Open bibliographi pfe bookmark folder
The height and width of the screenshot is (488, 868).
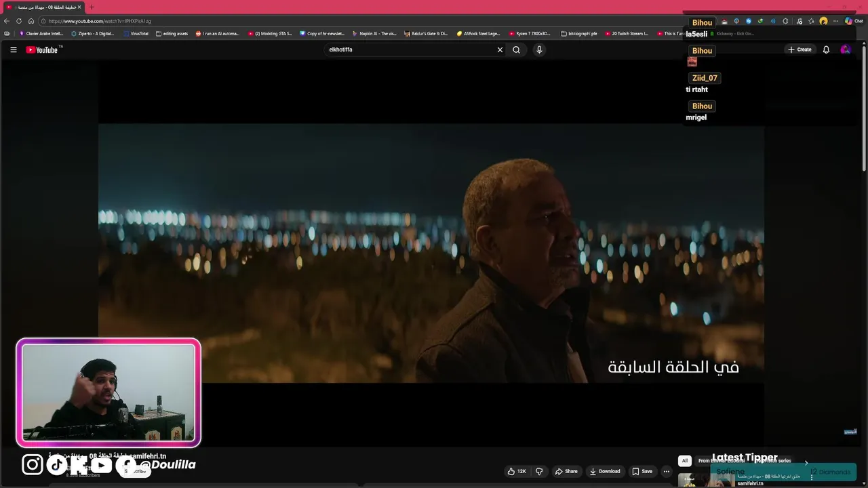pyautogui.click(x=579, y=33)
